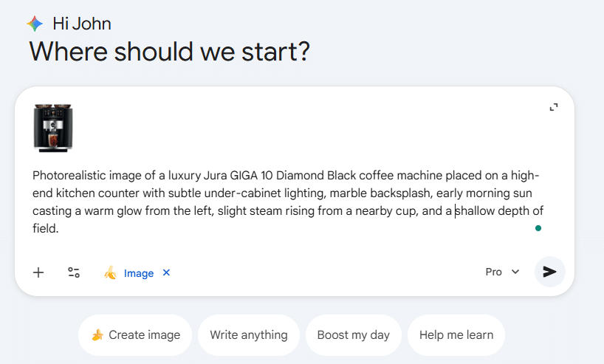Click the Gemini sparkle logo

35,23
